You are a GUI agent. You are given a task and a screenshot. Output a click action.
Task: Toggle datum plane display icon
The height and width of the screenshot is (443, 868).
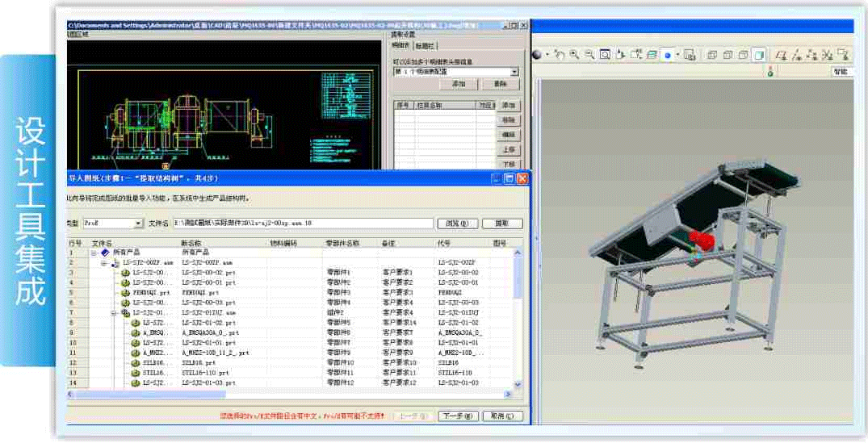(781, 55)
